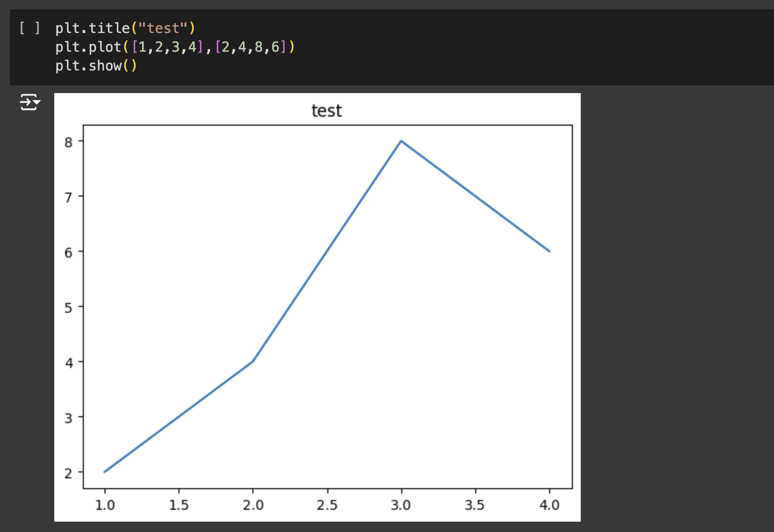Click the x-axis tick label 3.5

(475, 505)
